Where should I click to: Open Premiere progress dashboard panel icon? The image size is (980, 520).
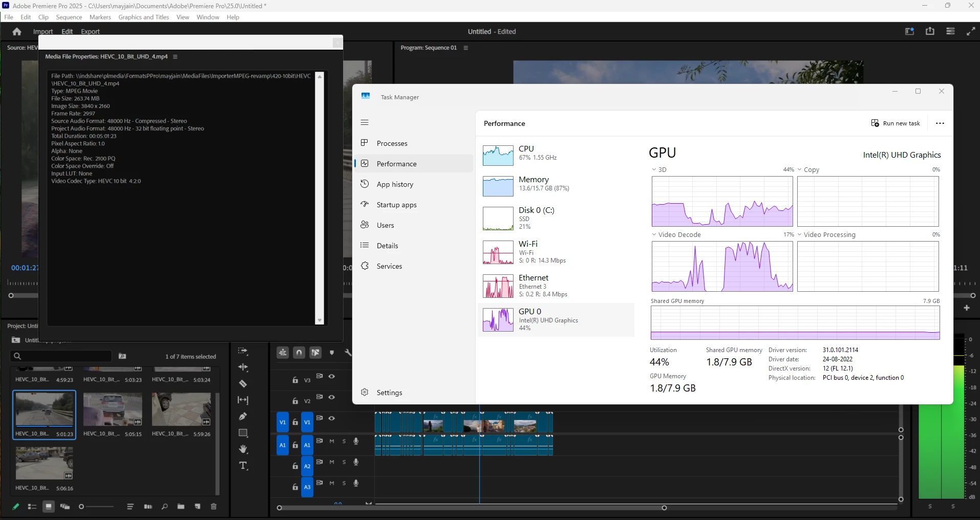click(950, 32)
